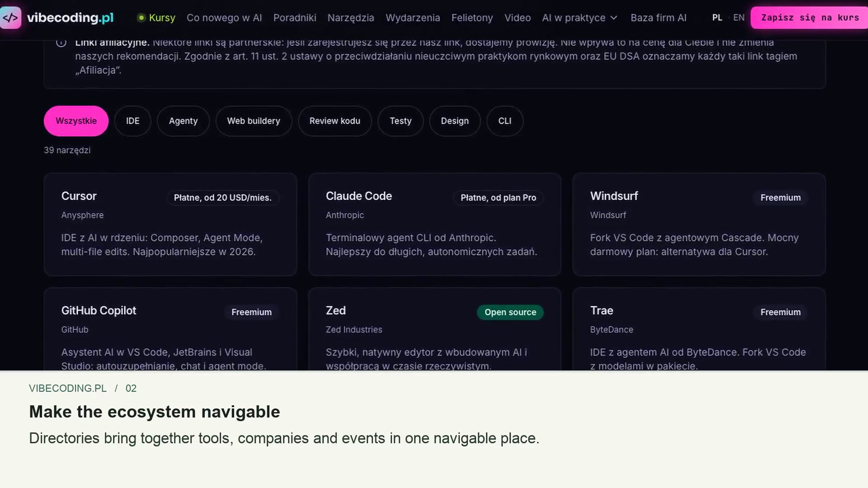Viewport: 868px width, 488px height.
Task: Select the Web buildery filter
Action: (254, 121)
